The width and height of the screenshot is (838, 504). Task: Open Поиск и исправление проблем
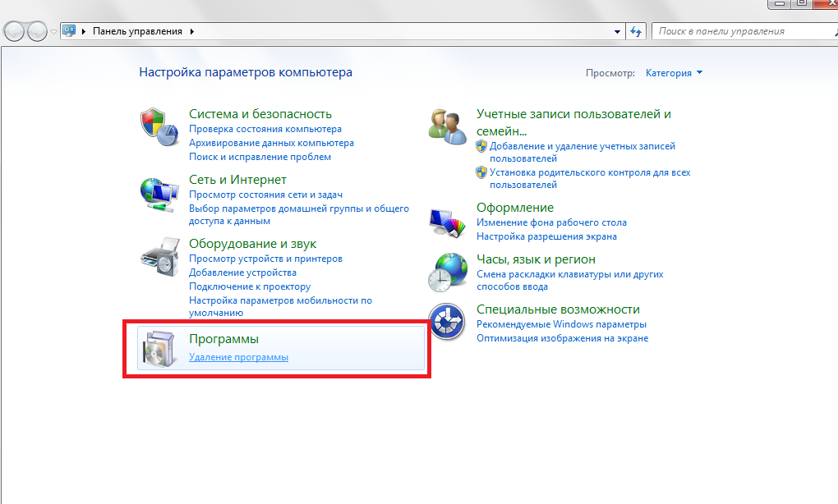260,157
